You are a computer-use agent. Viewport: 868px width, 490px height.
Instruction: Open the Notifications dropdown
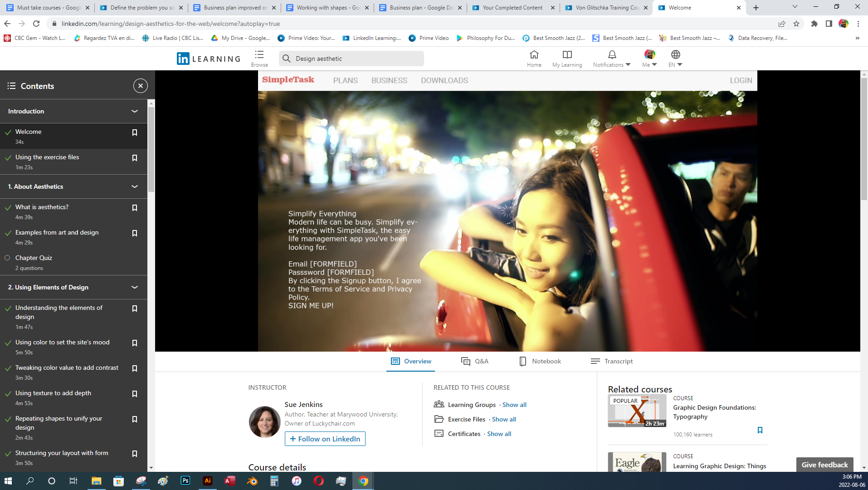(x=612, y=58)
